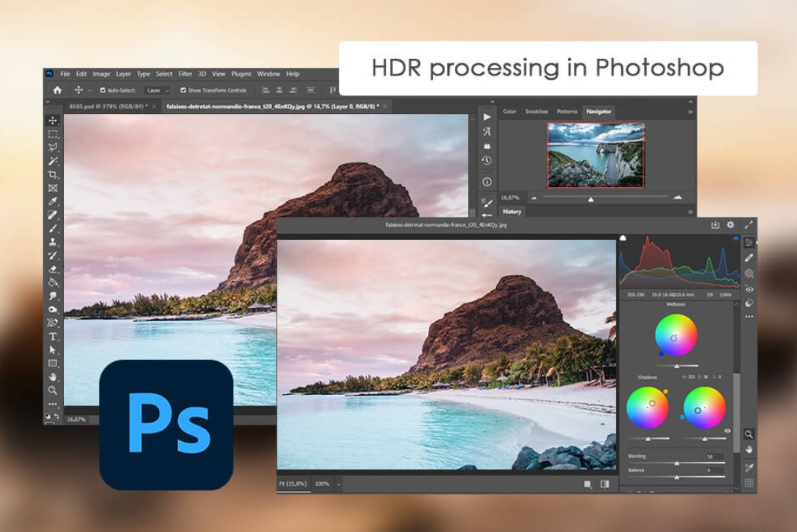Click the Home icon in options bar

pos(57,90)
